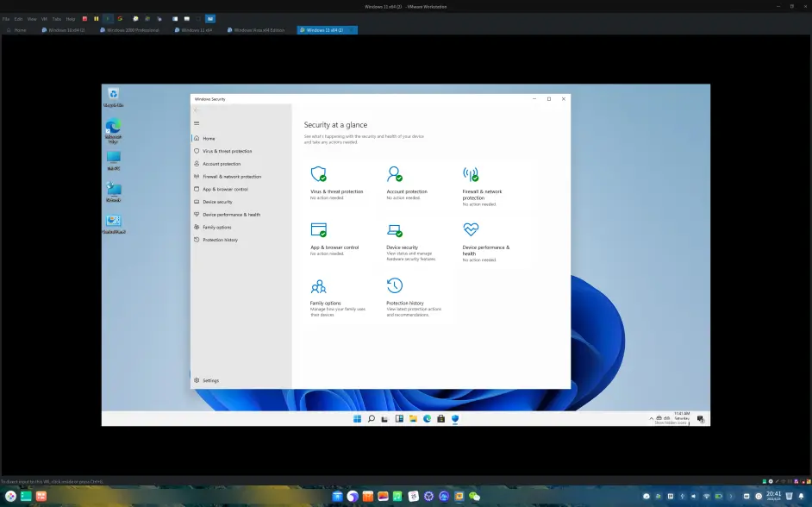
Task: Show hidden icons chevron in the VM tray
Action: [652, 418]
